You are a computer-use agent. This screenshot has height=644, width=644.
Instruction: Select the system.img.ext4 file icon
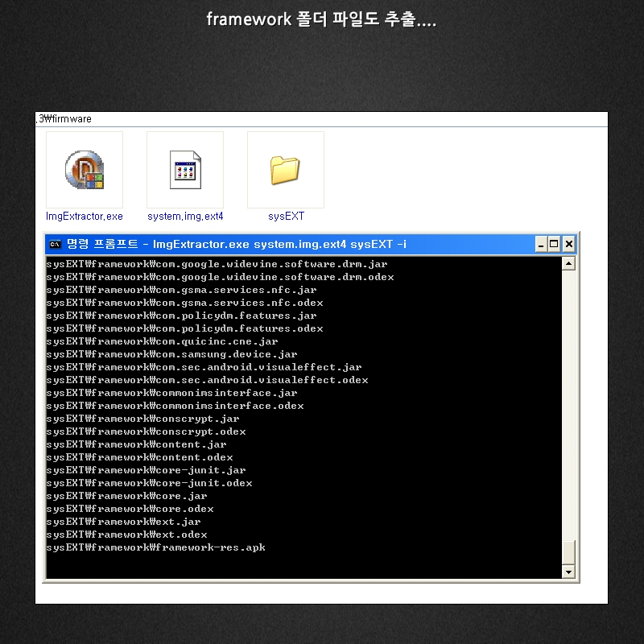point(185,170)
